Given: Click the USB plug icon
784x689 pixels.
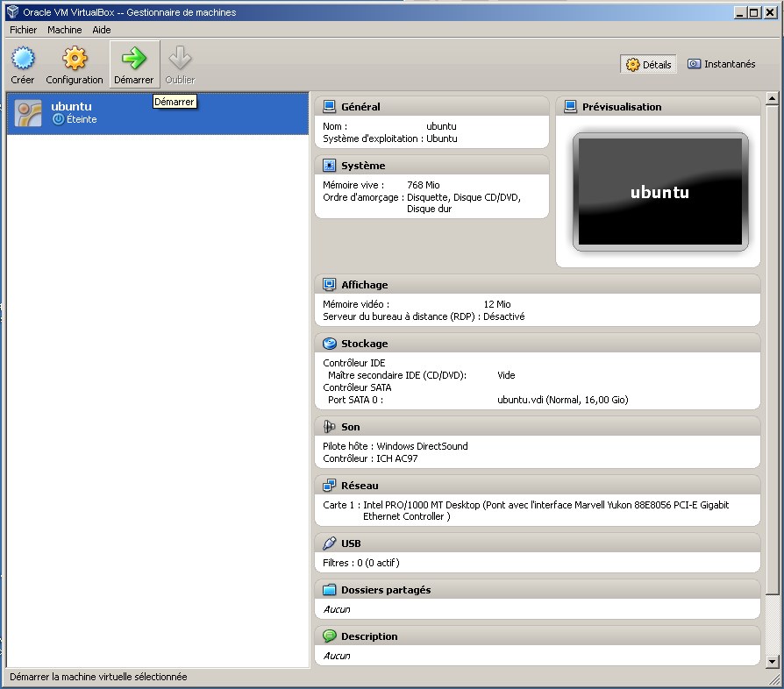Looking at the screenshot, I should coord(330,543).
